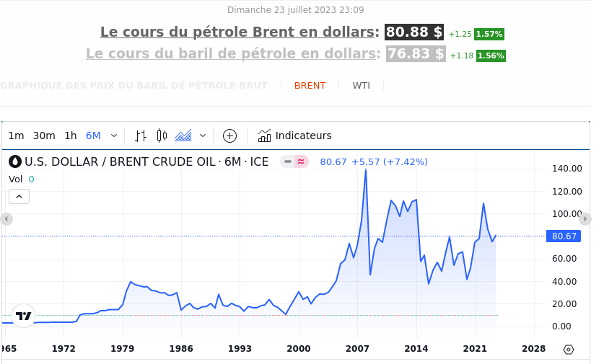Open Le cours du pétrole Brent link
This screenshot has height=364, width=604.
click(239, 32)
